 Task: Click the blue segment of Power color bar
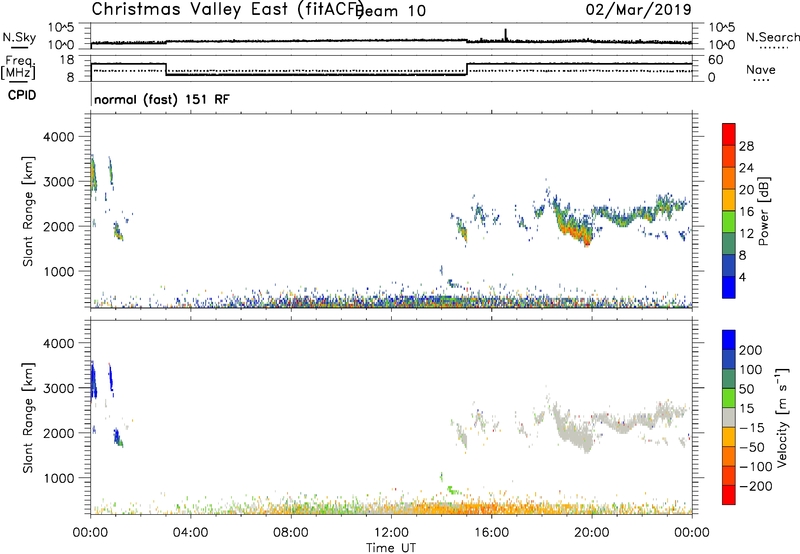(729, 287)
